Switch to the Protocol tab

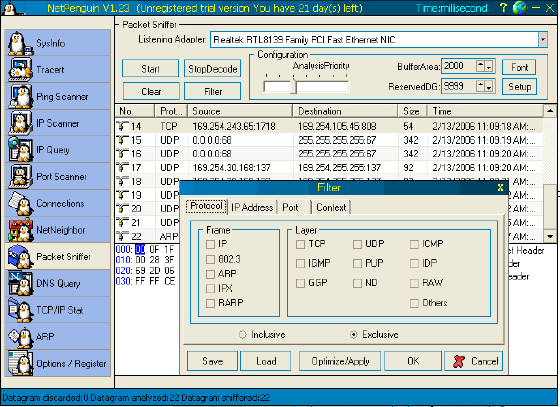coord(206,206)
